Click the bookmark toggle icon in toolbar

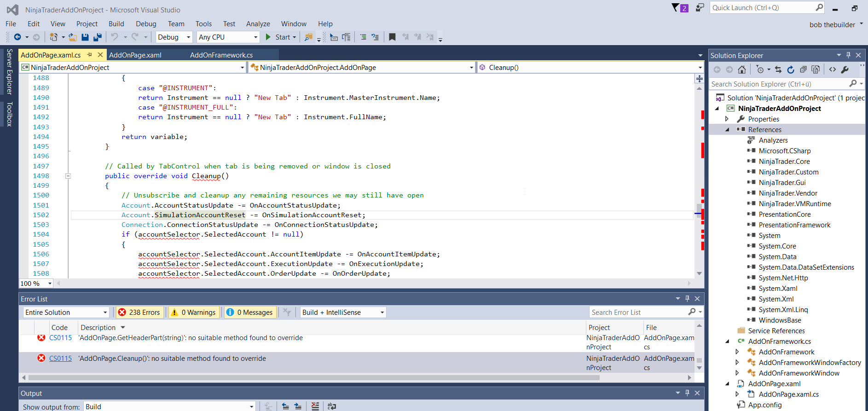coord(392,37)
